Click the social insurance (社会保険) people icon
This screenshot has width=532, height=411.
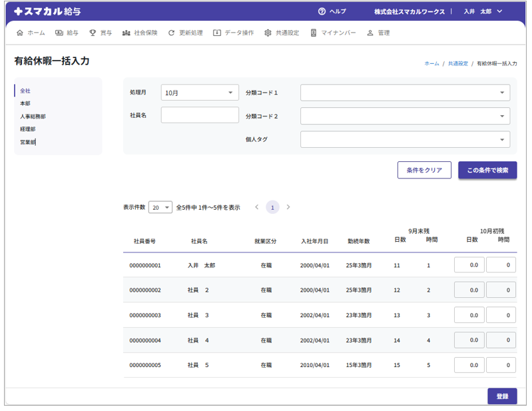pyautogui.click(x=127, y=33)
